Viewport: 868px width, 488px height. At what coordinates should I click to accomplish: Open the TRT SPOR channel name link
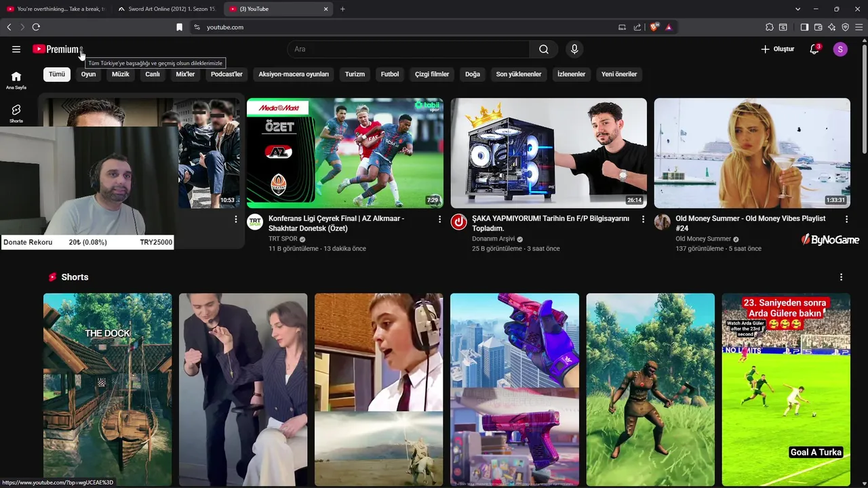[x=283, y=239]
